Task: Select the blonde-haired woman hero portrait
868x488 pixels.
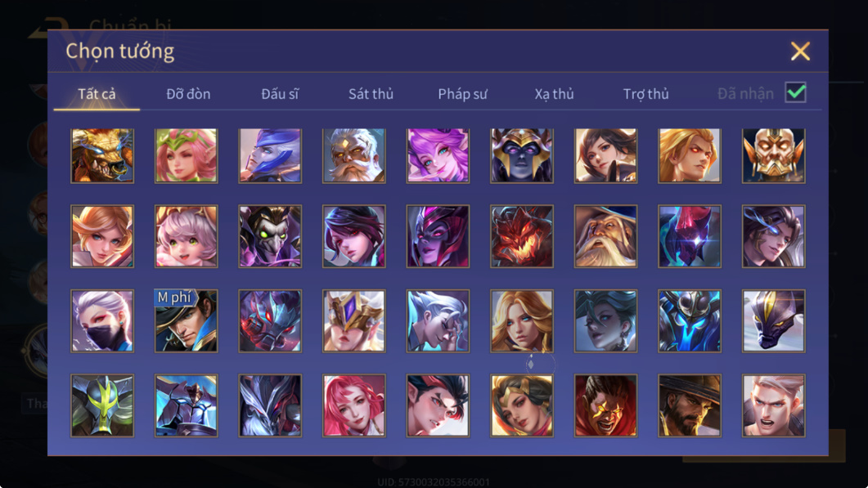Action: pyautogui.click(x=521, y=321)
